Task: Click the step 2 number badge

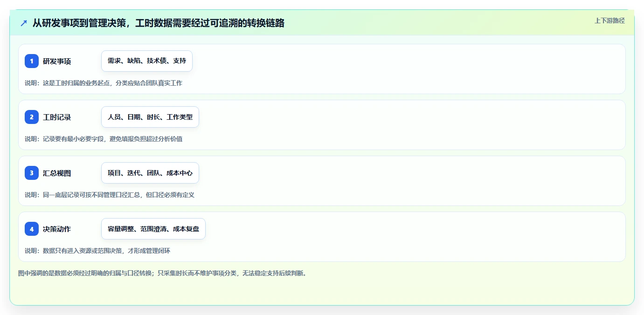Action: pyautogui.click(x=32, y=117)
